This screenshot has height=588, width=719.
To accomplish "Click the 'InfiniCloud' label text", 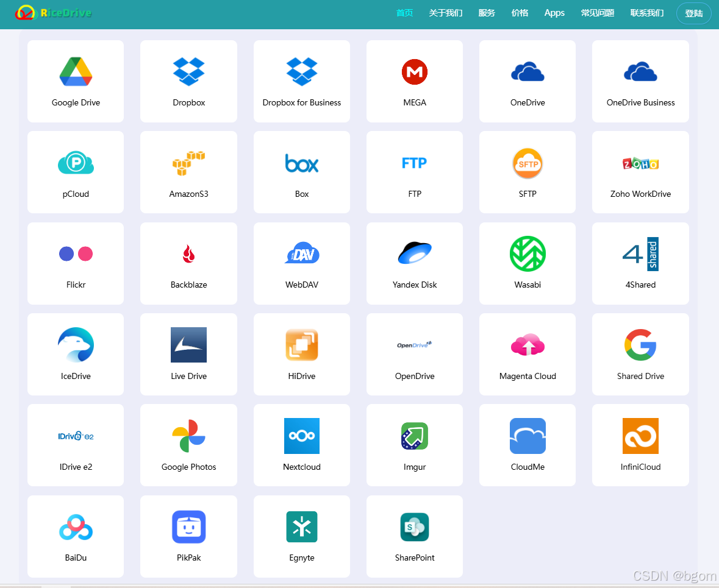I will (x=640, y=467).
